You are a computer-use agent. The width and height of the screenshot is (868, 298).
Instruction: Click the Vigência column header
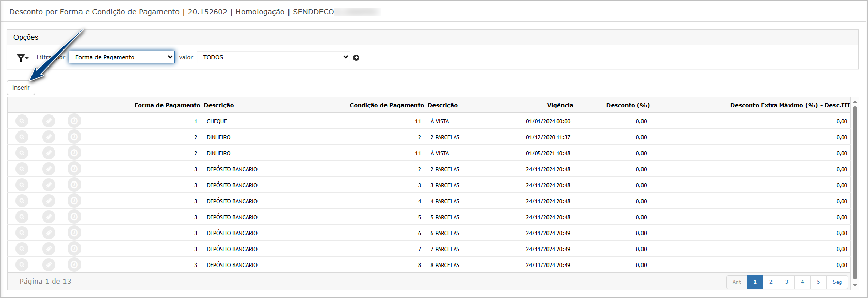tap(560, 105)
